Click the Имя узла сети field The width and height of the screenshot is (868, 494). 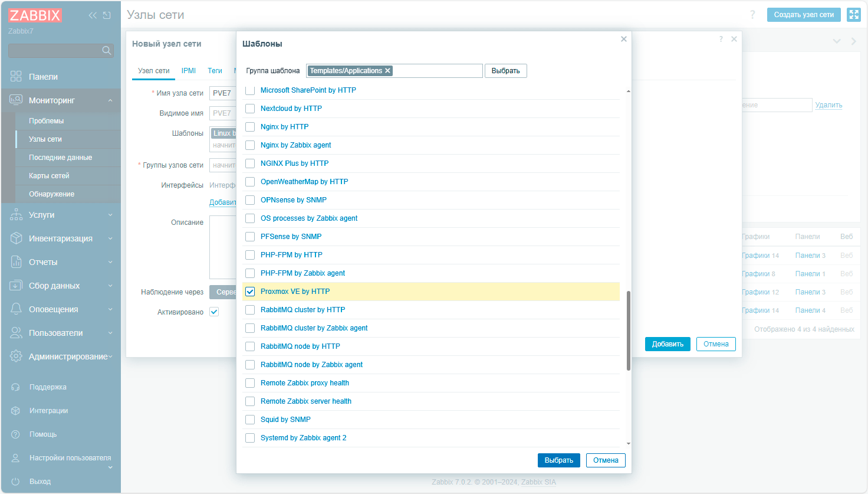pos(223,93)
